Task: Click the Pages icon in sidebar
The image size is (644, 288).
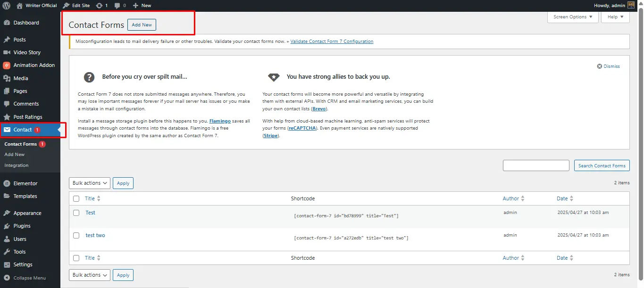Action: 7,91
